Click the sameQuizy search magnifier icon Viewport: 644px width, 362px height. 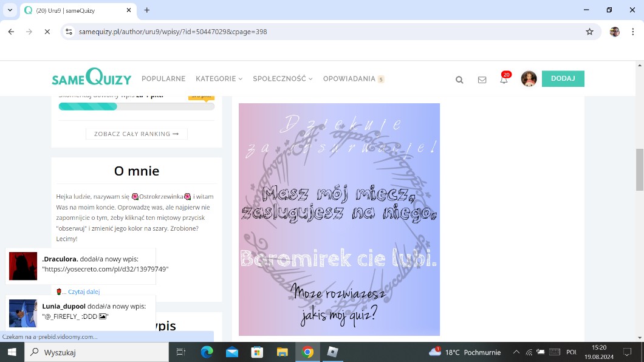coord(459,80)
